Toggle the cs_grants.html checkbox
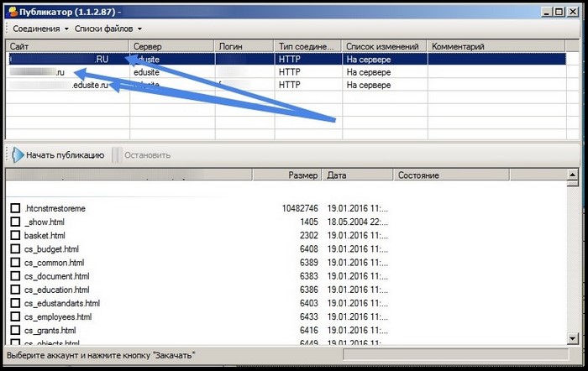 click(x=15, y=331)
